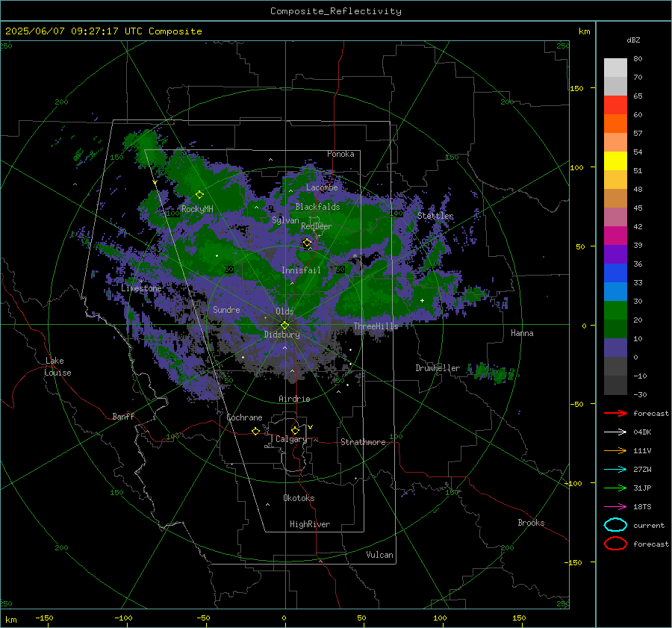
Task: Click the Strathmore town label
Action: coord(363,442)
